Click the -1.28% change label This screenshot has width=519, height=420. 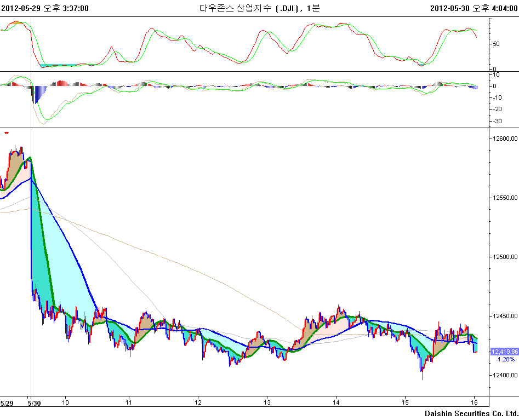click(x=505, y=360)
